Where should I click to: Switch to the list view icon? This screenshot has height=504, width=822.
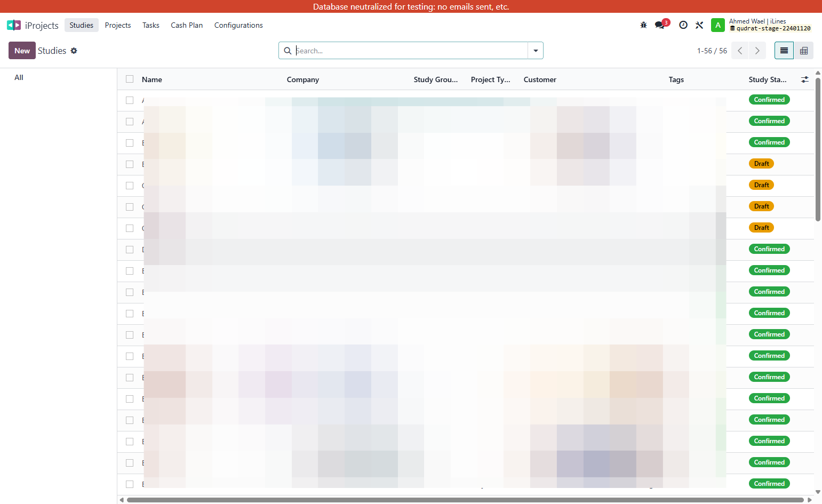[x=784, y=51]
